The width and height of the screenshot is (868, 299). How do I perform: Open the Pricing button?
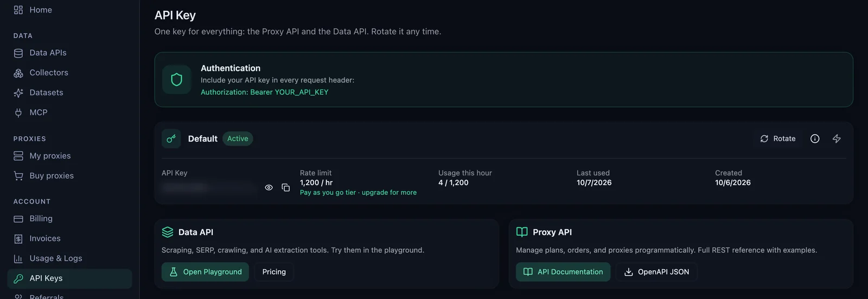click(274, 272)
